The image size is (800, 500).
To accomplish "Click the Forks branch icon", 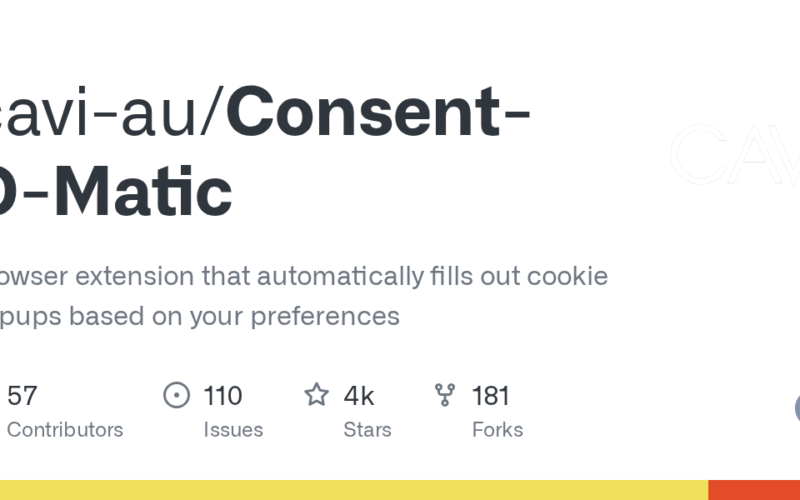I will tap(445, 396).
